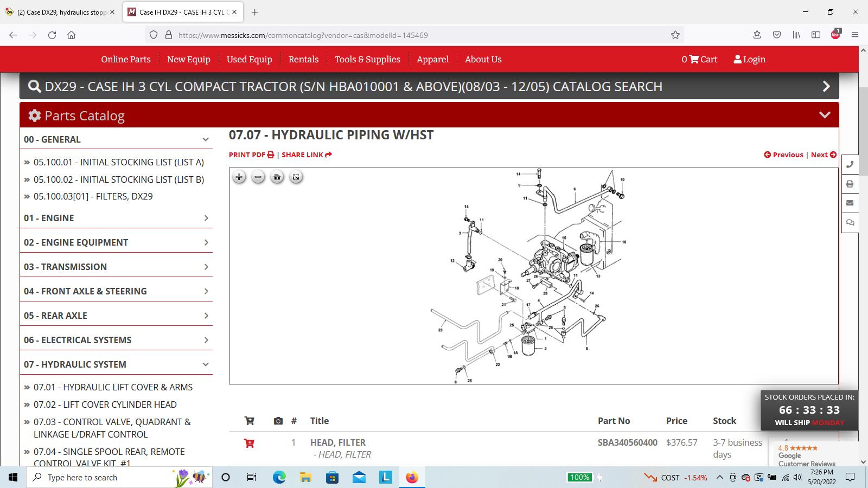Open Microsoft Edge from taskbar
This screenshot has width=868, height=488.
click(x=279, y=477)
